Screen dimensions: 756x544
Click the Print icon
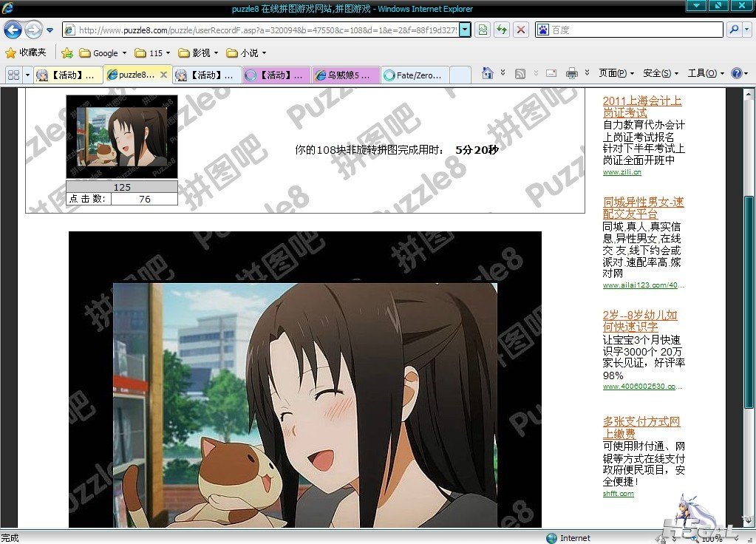[x=572, y=73]
